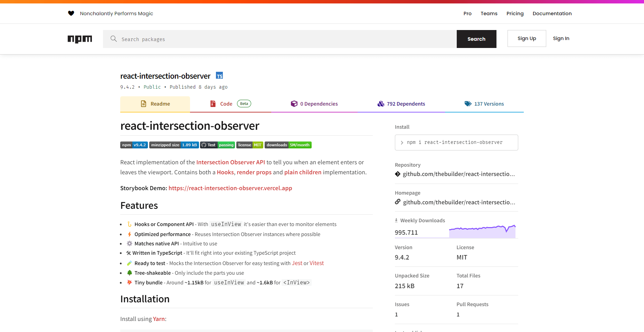The height and width of the screenshot is (332, 644).
Task: Click the Test passing badge
Action: pos(218,145)
